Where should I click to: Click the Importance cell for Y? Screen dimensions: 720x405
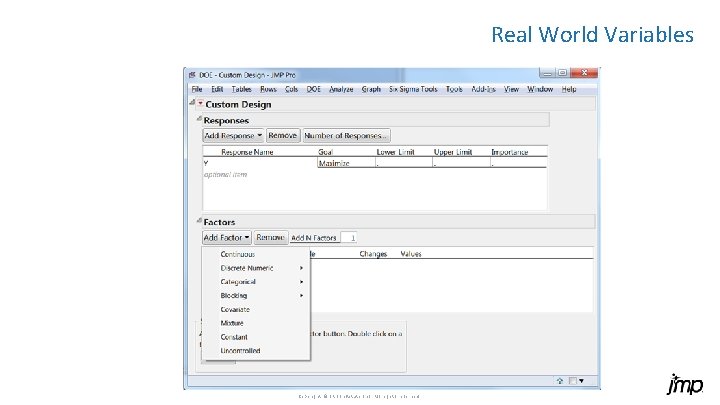point(518,163)
